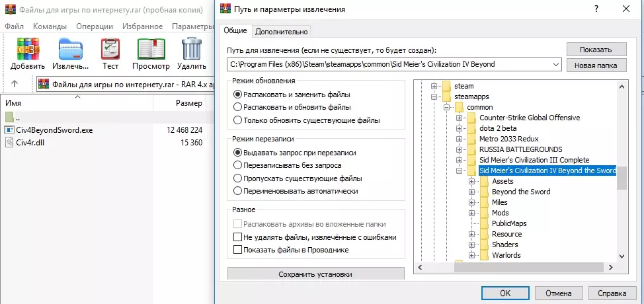
Task: Open the Просмотр (View) toolbar icon
Action: 151,50
